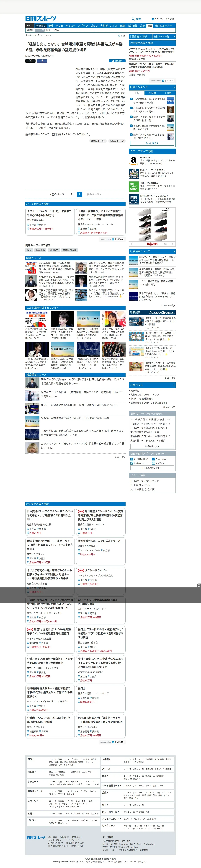
Task: Select the 野球 navigation tab
Action: click(51, 26)
